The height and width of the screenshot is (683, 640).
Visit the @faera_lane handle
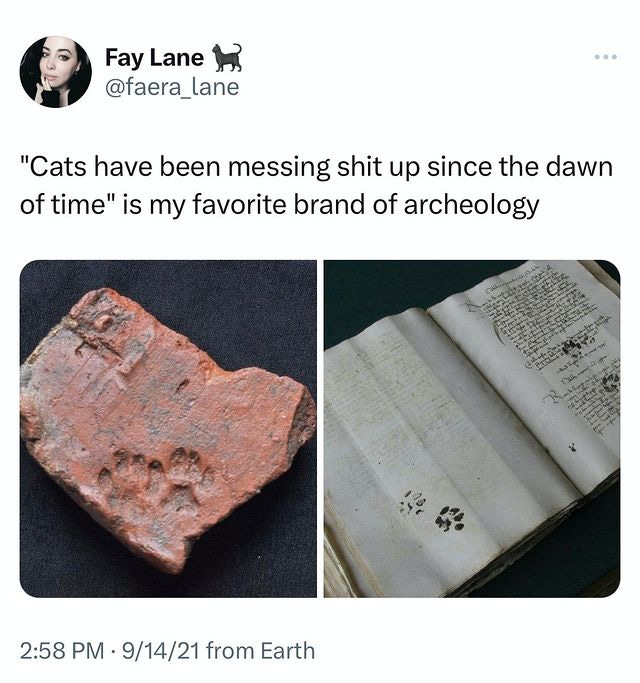[x=172, y=87]
